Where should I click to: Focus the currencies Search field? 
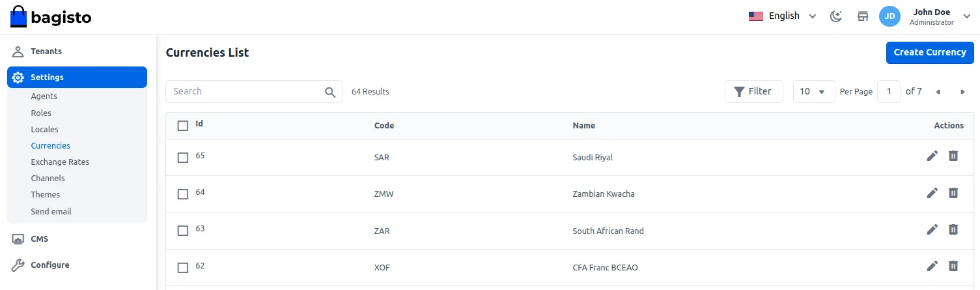click(244, 92)
